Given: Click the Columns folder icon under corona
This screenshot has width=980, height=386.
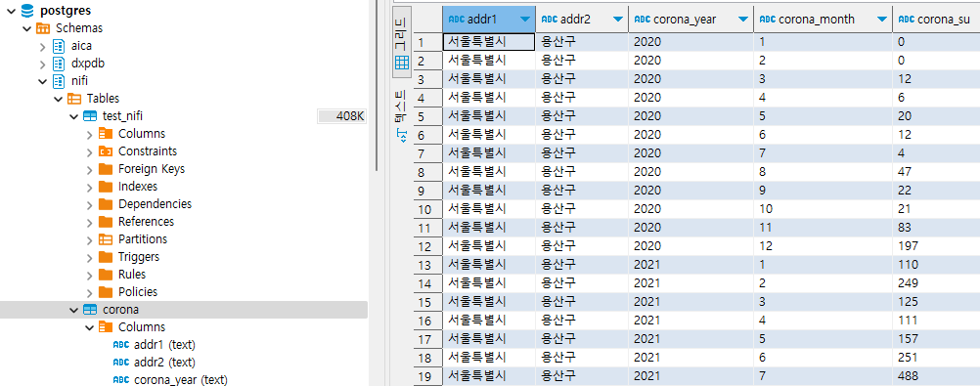Looking at the screenshot, I should click(x=106, y=326).
